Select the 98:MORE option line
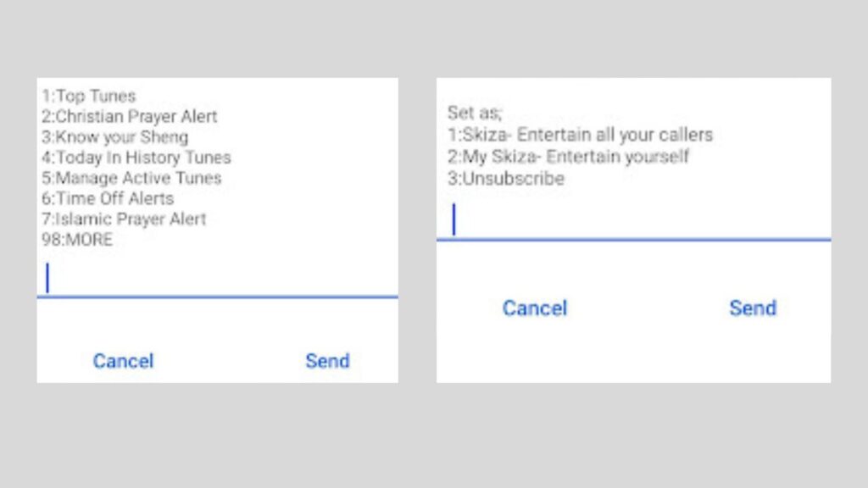Screen dimensions: 868x488 [x=77, y=239]
